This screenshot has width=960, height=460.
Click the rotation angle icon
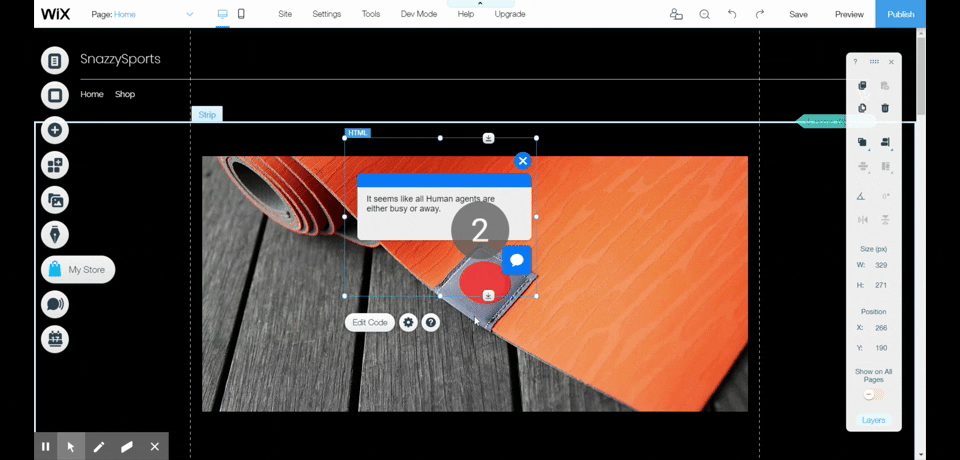tap(860, 197)
